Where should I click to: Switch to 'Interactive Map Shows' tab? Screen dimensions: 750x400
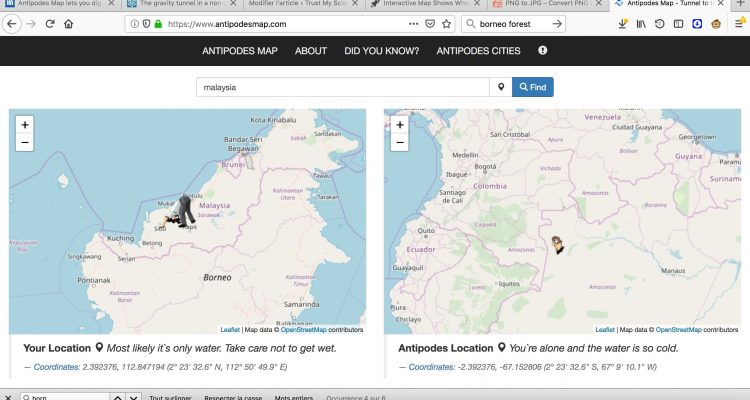[x=426, y=3]
